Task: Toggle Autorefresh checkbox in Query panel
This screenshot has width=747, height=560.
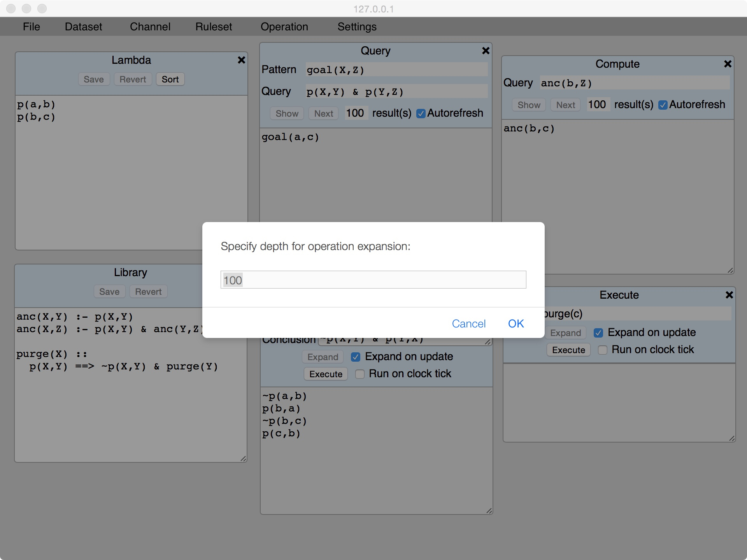Action: point(421,114)
